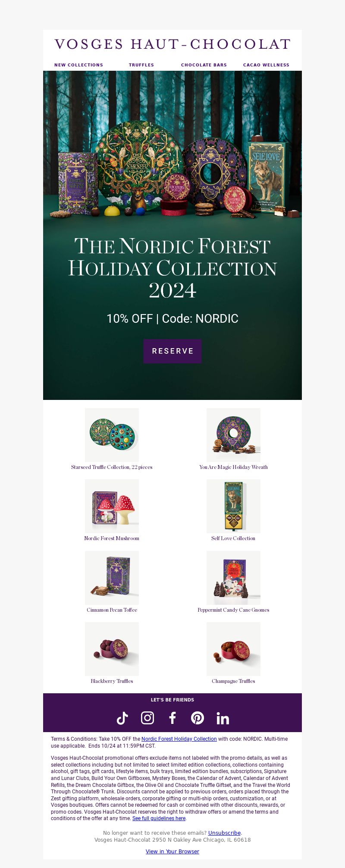The height and width of the screenshot is (868, 345).
Task: Follow the Nordic Forest Holiday Collection terms link
Action: 179,739
